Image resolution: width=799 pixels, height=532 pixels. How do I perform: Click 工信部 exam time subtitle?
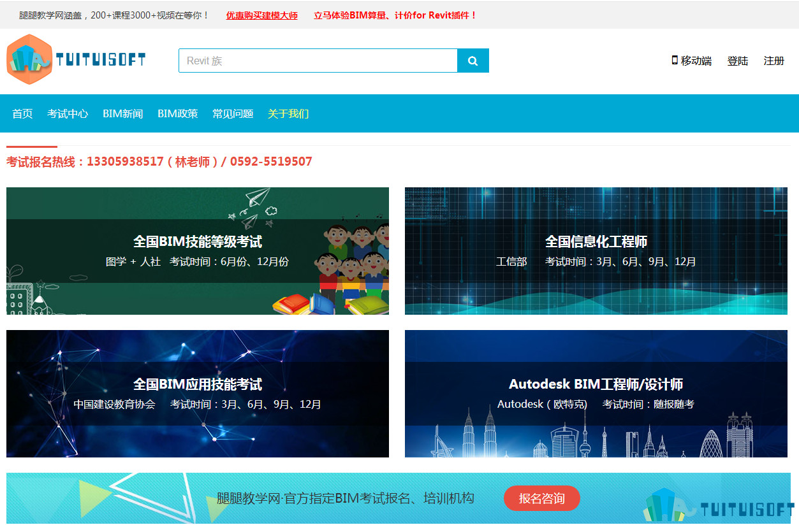point(596,262)
